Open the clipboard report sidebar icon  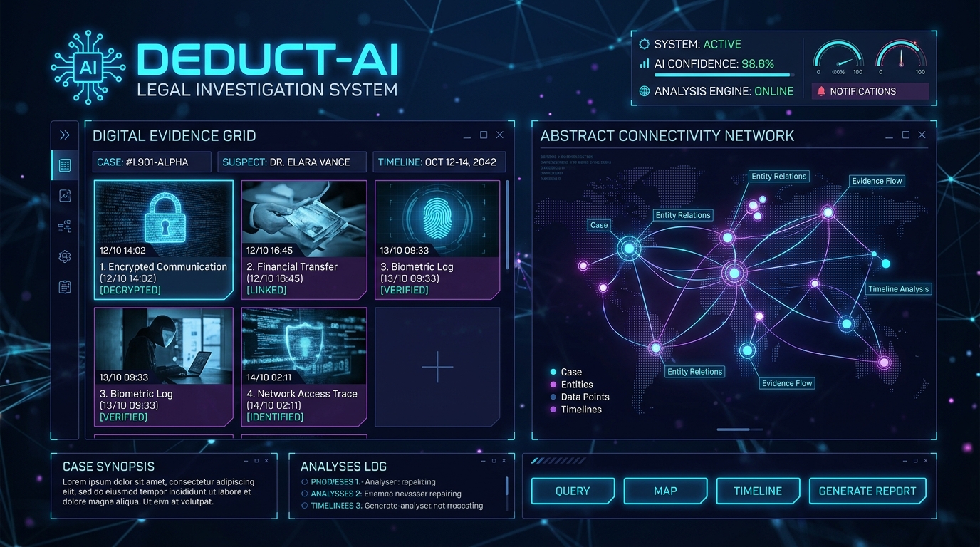pyautogui.click(x=65, y=286)
